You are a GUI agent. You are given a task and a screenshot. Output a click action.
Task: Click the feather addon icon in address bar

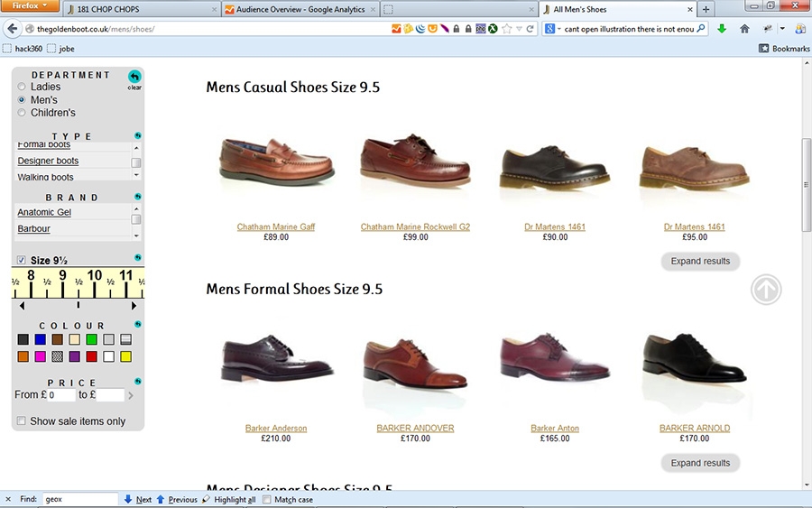point(444,29)
